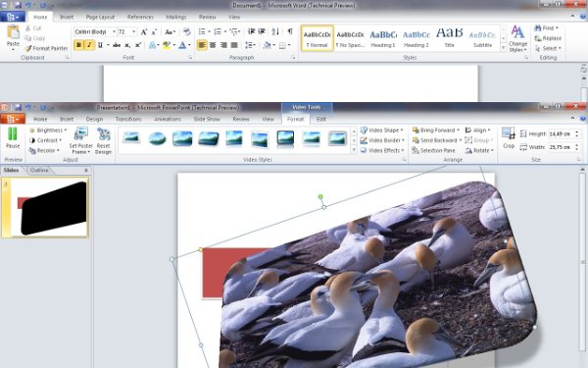Open the Page Layout tab in Word
Image resolution: width=588 pixels, height=368 pixels.
(100, 17)
